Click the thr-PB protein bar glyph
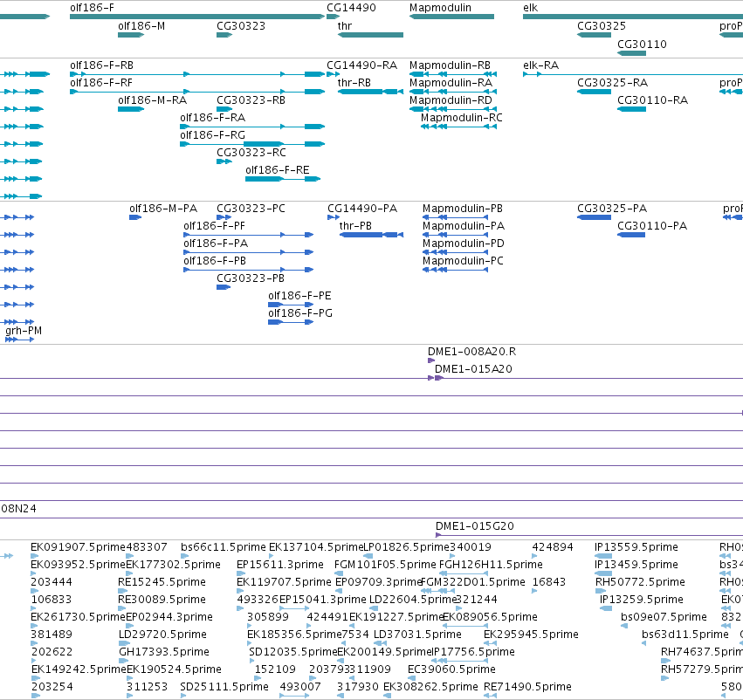The image size is (743, 700). 372,235
